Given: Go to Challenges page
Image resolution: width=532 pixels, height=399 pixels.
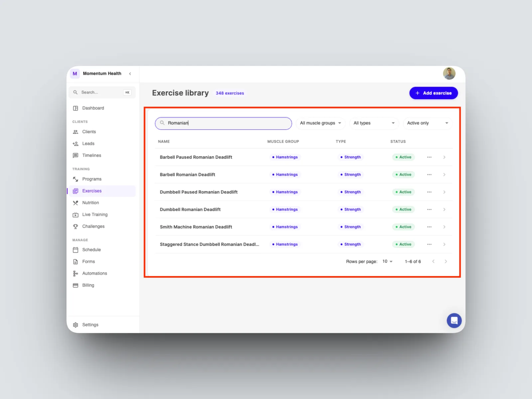Looking at the screenshot, I should click(102, 226).
